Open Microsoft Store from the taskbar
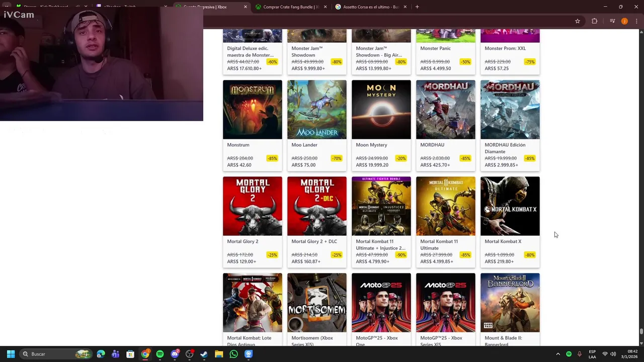Screen dimensions: 644x362 130,354
